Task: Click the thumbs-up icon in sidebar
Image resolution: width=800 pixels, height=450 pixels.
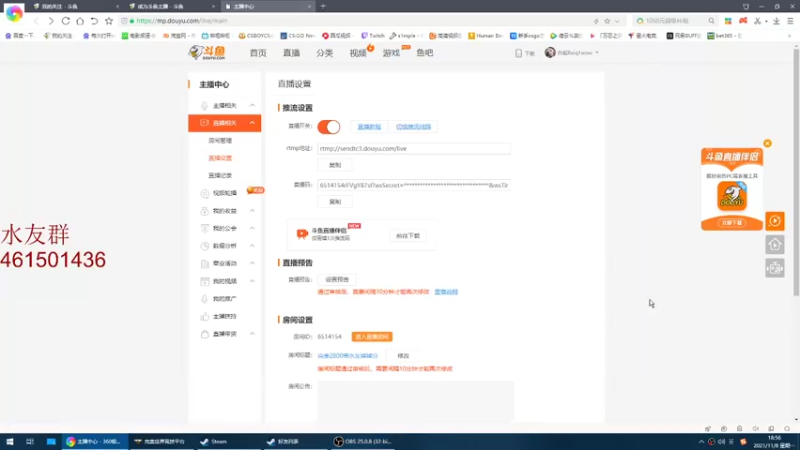Action: coord(205,316)
